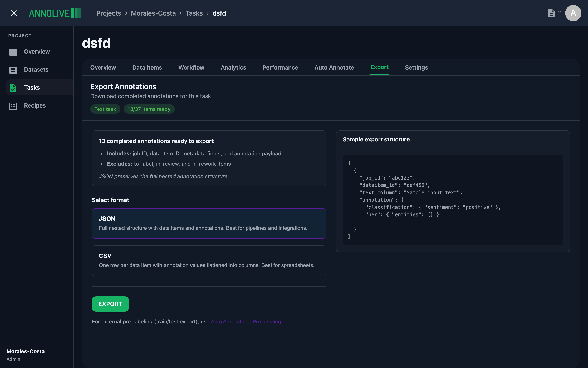Click the 13/37 items ready badge
The height and width of the screenshot is (368, 588).
(149, 109)
